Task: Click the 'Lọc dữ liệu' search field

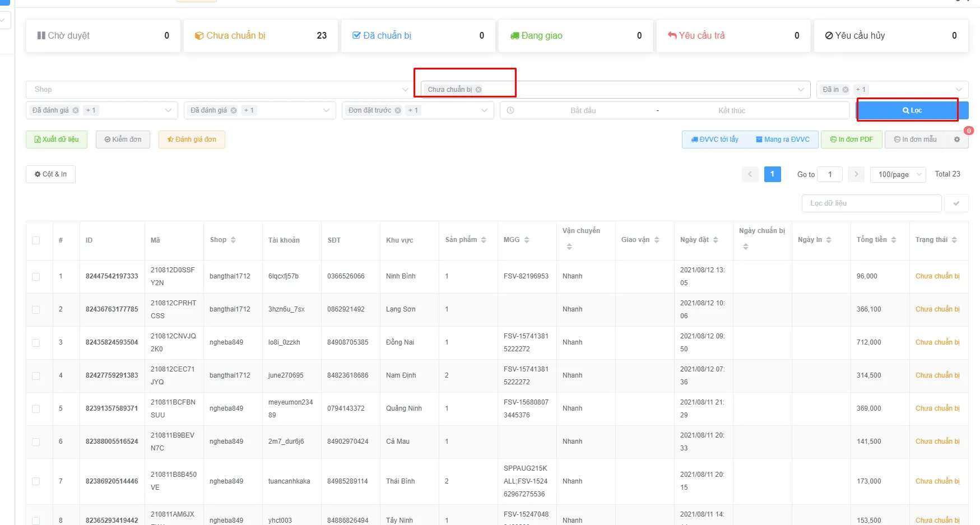Action: [871, 203]
